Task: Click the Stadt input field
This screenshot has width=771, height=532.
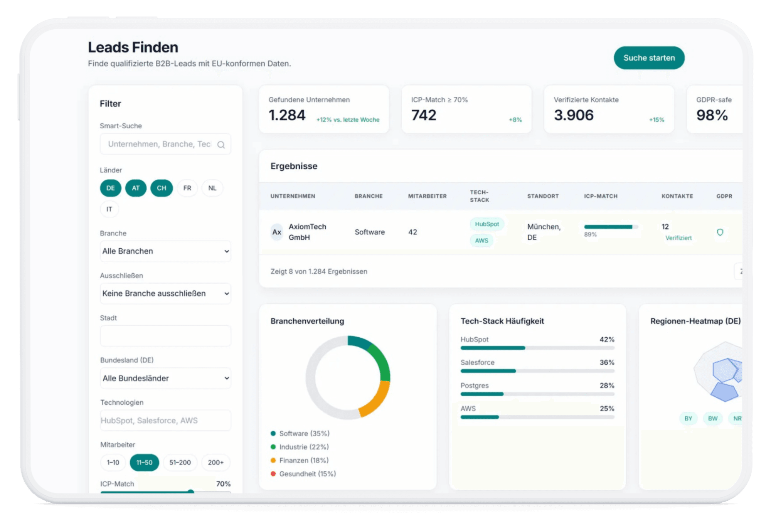Action: click(165, 335)
